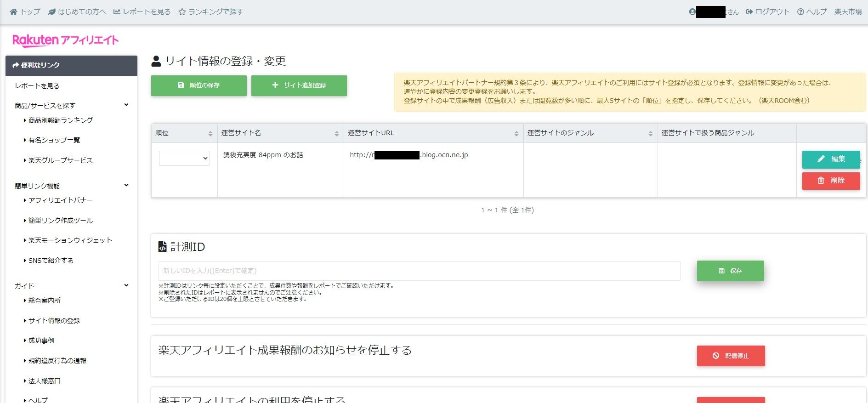
Task: Open はじめての方へ in top navigation
Action: [77, 12]
